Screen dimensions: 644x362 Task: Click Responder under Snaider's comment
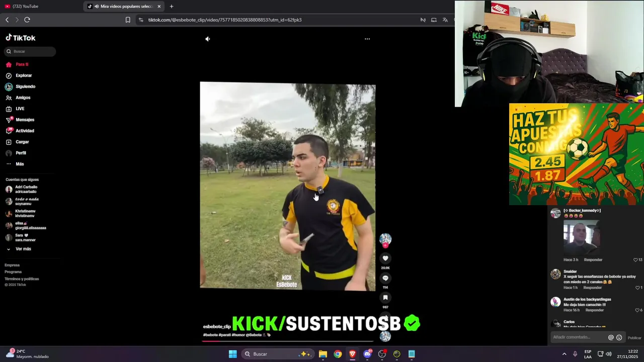pyautogui.click(x=592, y=288)
